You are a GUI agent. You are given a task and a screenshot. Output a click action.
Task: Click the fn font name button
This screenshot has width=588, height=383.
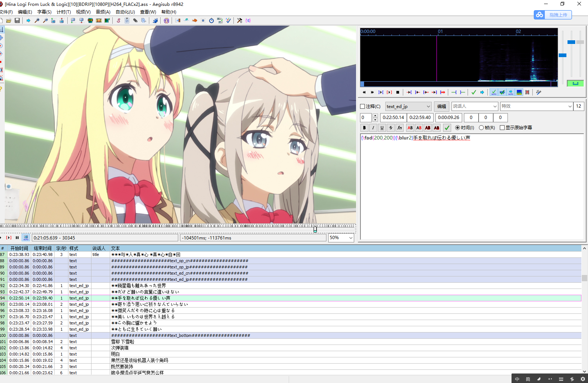coord(400,128)
